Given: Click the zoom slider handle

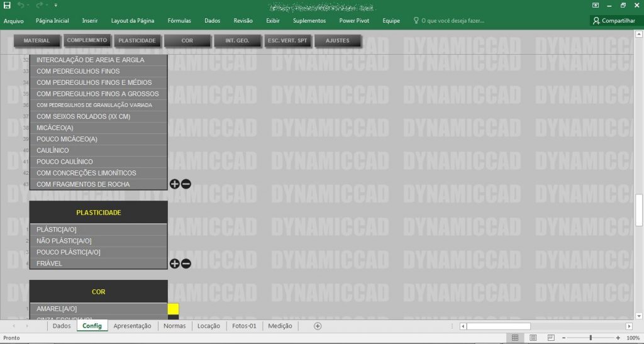Looking at the screenshot, I should coord(591,338).
